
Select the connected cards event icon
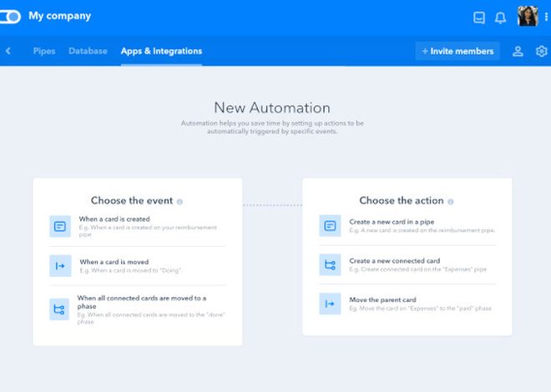[x=59, y=309]
